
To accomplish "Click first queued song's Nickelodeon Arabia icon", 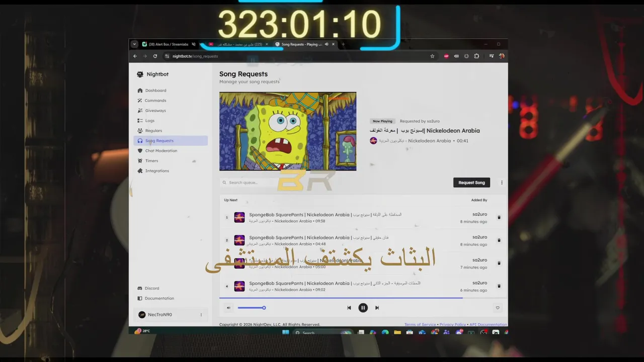I will 239,217.
